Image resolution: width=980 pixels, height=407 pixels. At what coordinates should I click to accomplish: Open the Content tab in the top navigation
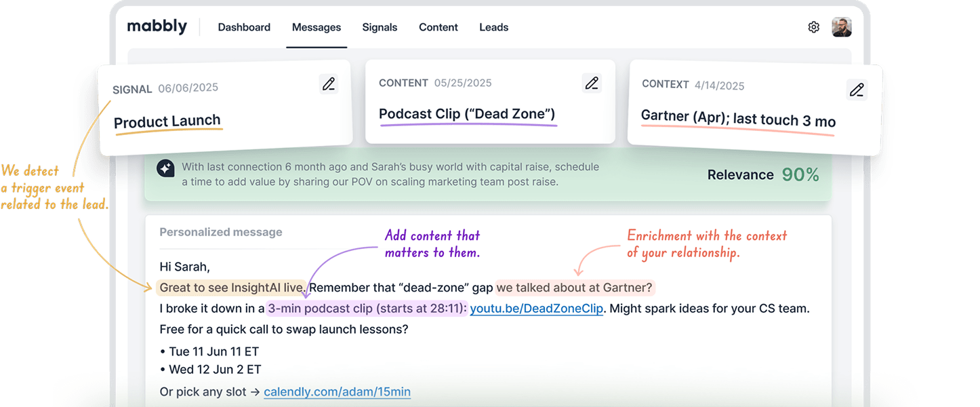438,28
